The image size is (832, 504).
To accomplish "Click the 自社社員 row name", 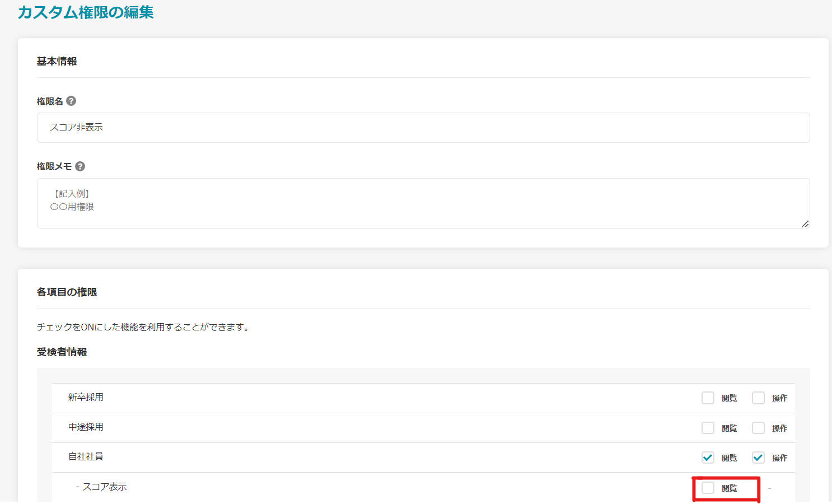I will pyautogui.click(x=86, y=456).
